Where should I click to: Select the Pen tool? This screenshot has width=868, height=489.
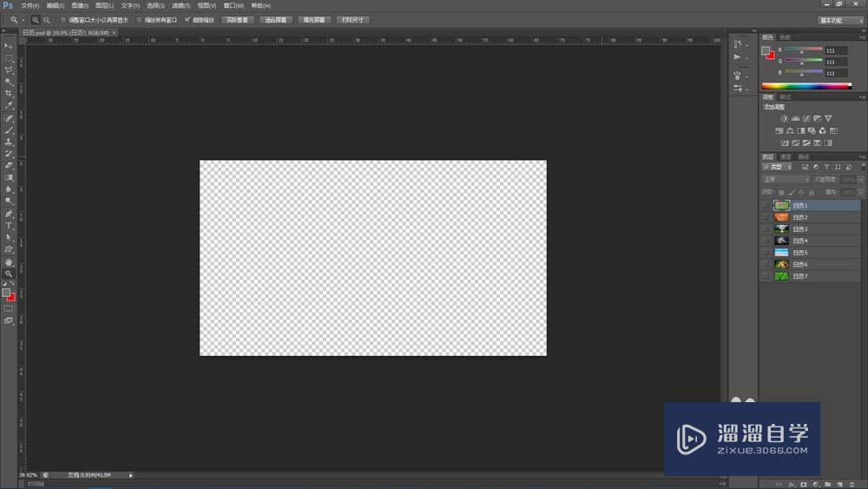pos(9,214)
